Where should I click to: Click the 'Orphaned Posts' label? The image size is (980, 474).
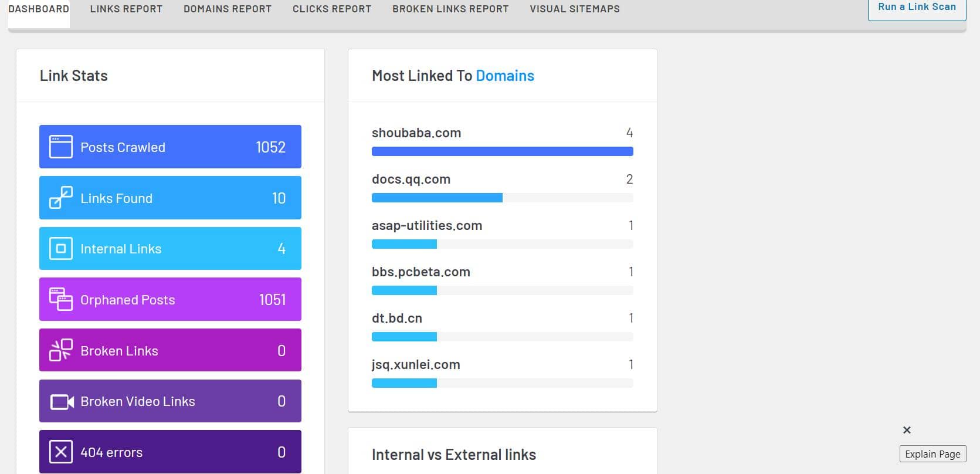[x=127, y=300]
